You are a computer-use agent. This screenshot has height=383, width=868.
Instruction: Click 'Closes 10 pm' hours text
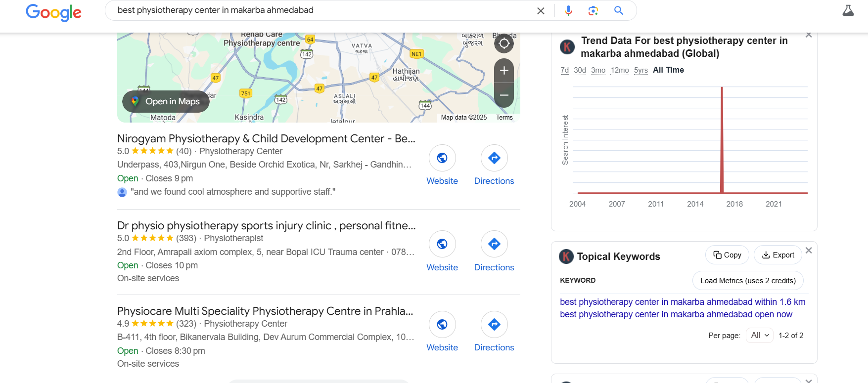pyautogui.click(x=172, y=265)
